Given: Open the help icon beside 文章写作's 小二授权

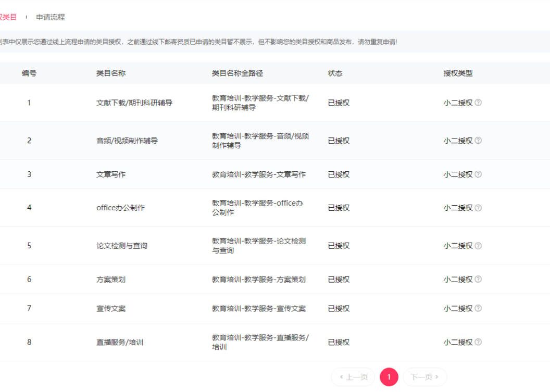Looking at the screenshot, I should point(479,174).
